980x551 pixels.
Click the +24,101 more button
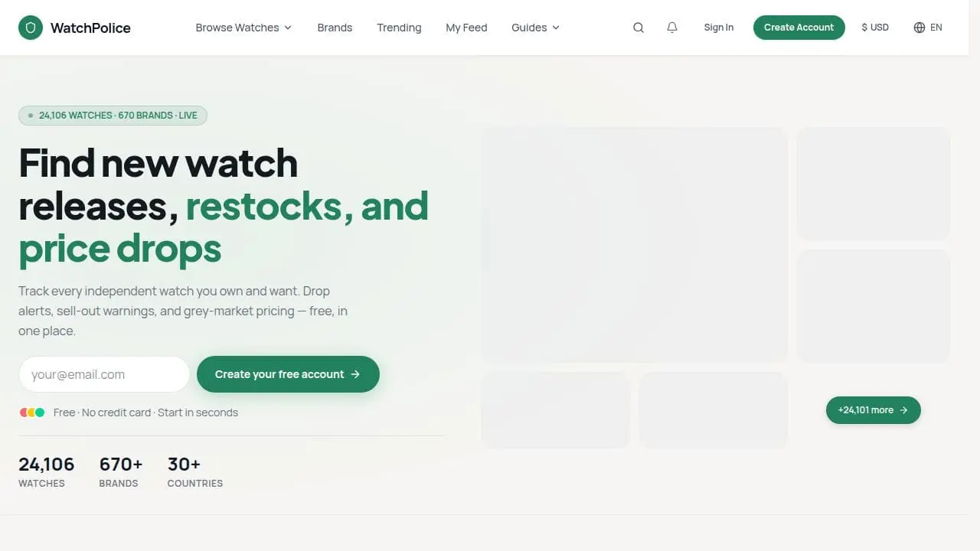(873, 410)
